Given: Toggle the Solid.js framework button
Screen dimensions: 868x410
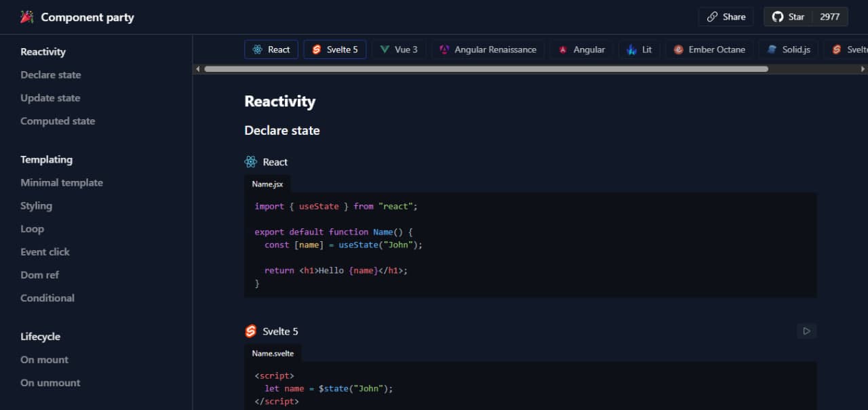Looking at the screenshot, I should 789,49.
